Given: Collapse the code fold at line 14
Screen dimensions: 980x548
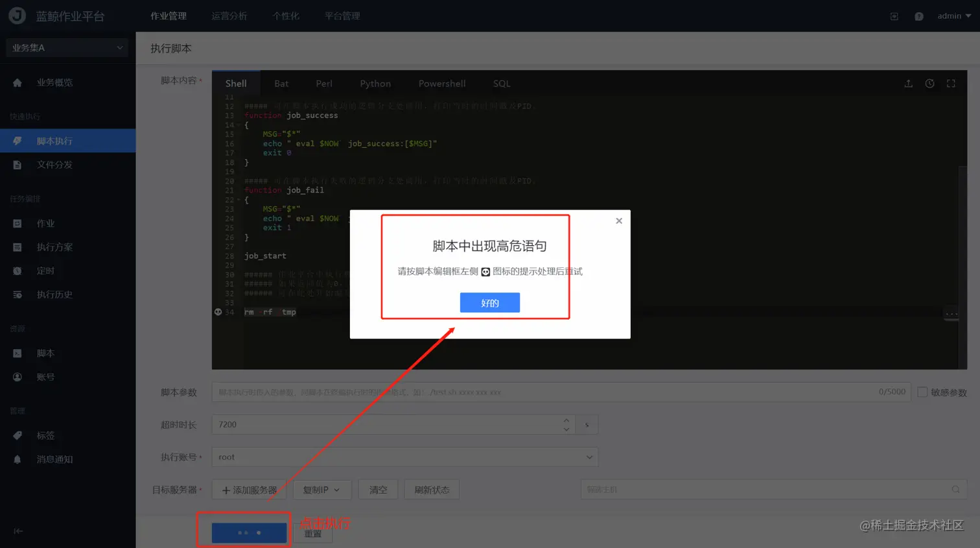Looking at the screenshot, I should (239, 125).
